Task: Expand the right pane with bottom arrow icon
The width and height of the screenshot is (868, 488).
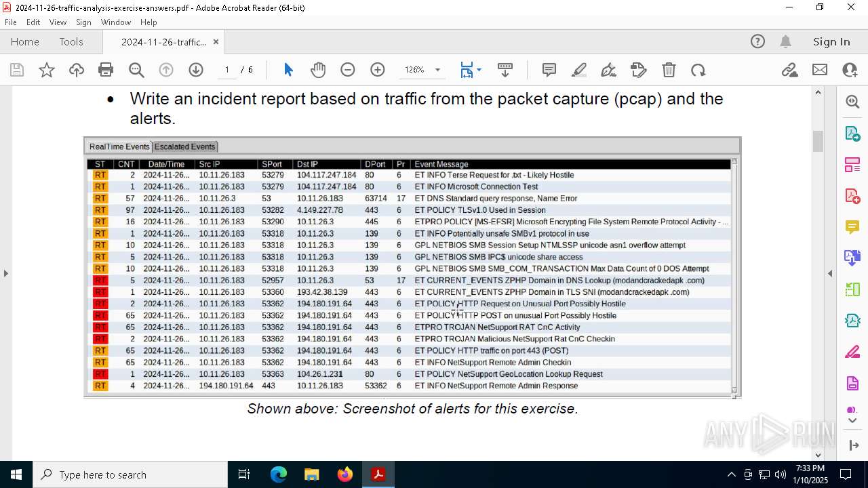Action: (852, 445)
